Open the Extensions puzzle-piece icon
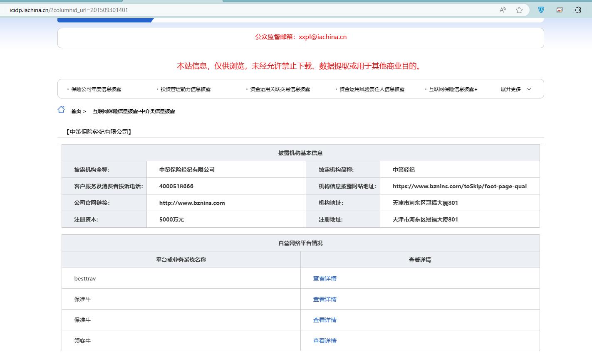This screenshot has width=592, height=364. pyautogui.click(x=578, y=10)
